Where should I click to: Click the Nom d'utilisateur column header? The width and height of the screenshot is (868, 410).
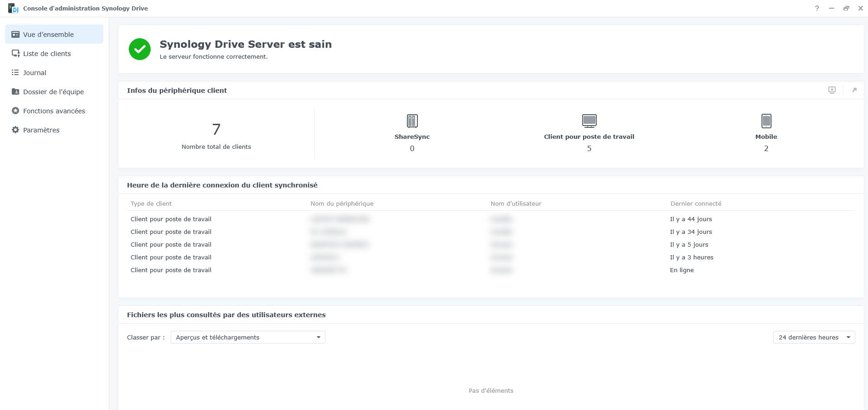tap(516, 203)
